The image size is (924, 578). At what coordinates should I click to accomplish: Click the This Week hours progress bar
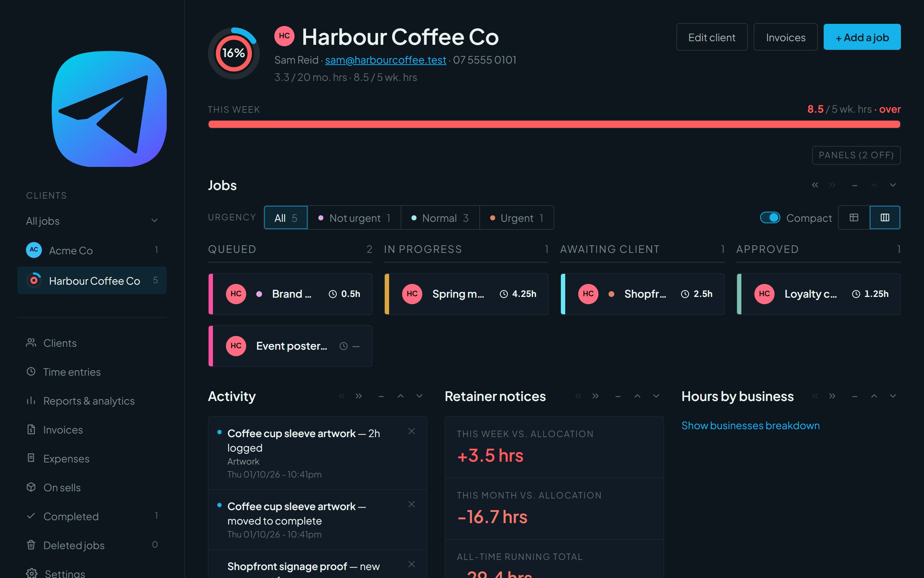click(554, 124)
